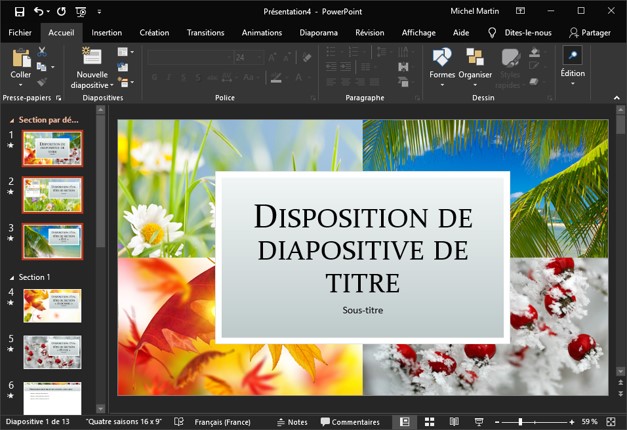Enable Normal view in status bar
This screenshot has width=627, height=430.
pyautogui.click(x=404, y=422)
